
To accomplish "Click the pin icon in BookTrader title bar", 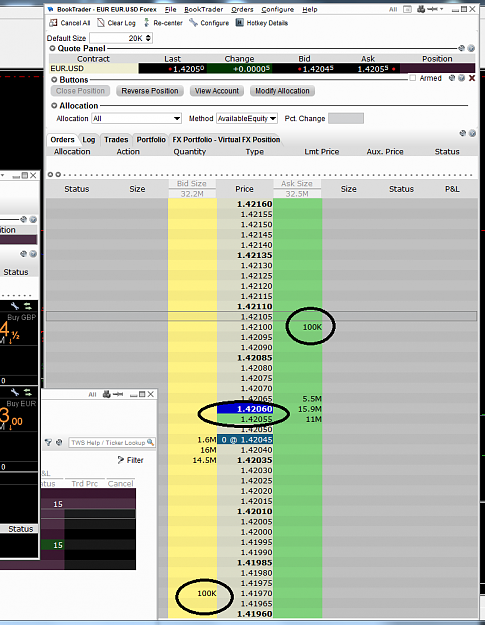I will (x=432, y=9).
